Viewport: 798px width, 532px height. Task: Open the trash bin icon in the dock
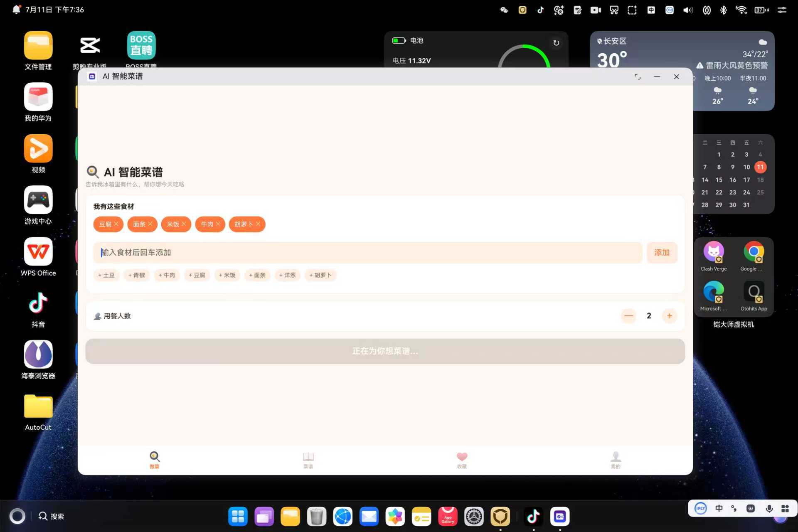pyautogui.click(x=316, y=517)
